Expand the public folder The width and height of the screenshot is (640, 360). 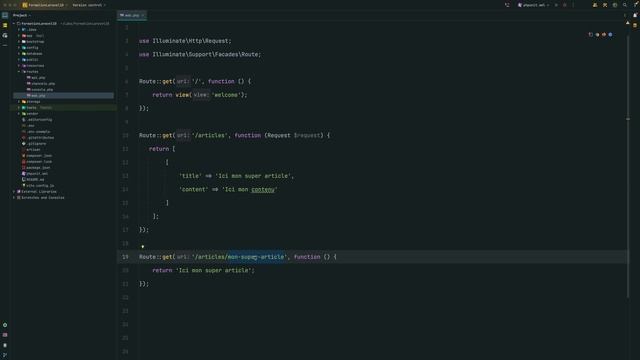[x=19, y=60]
